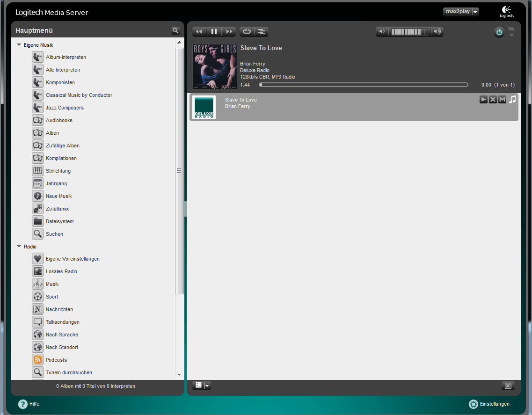
Task: Start Zufallsmix via dice icon
Action: pos(37,209)
